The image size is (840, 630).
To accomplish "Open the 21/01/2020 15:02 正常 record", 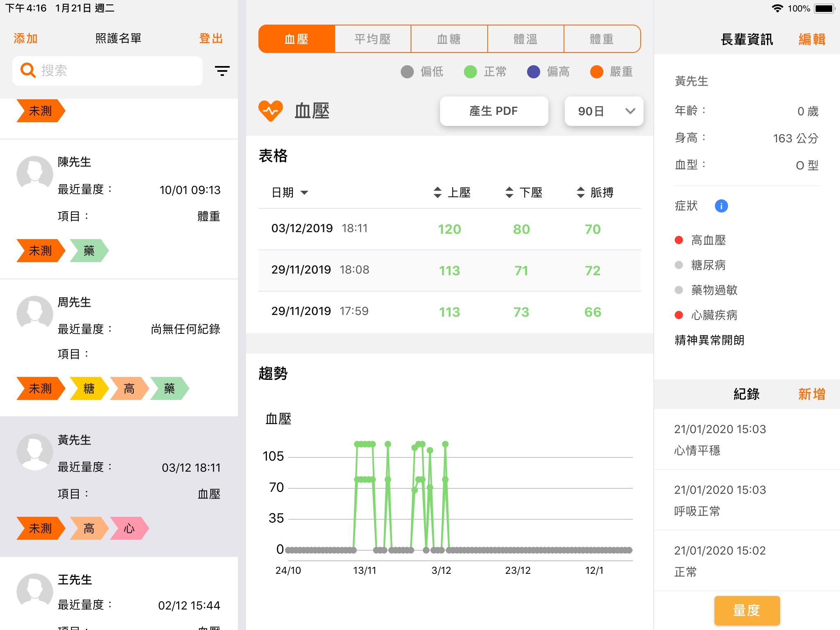I will pyautogui.click(x=747, y=561).
